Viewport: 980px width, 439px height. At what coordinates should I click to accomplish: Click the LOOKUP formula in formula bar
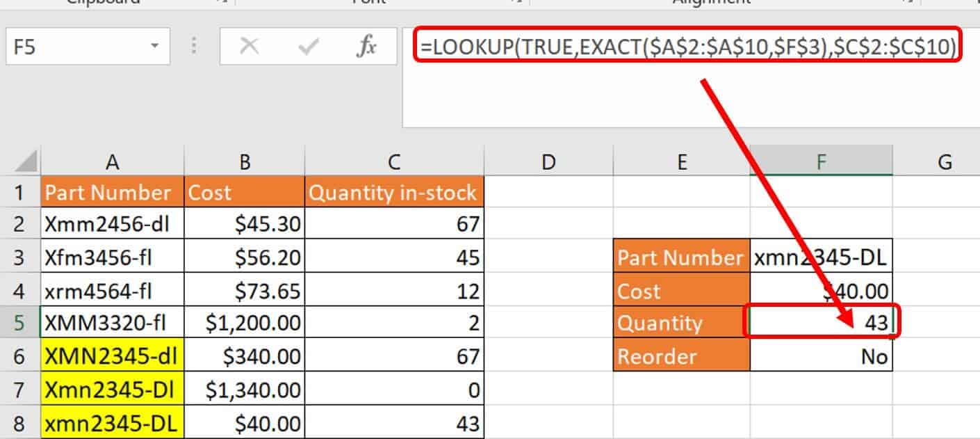(x=687, y=46)
